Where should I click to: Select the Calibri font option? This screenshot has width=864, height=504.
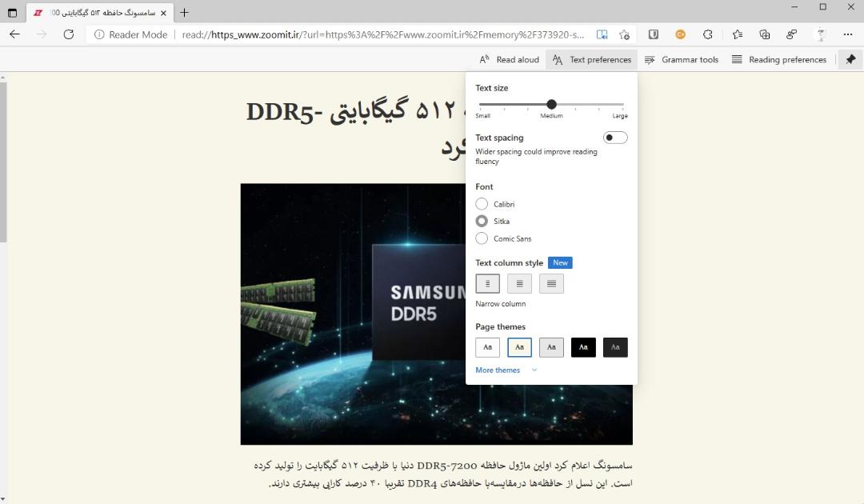[x=482, y=204]
